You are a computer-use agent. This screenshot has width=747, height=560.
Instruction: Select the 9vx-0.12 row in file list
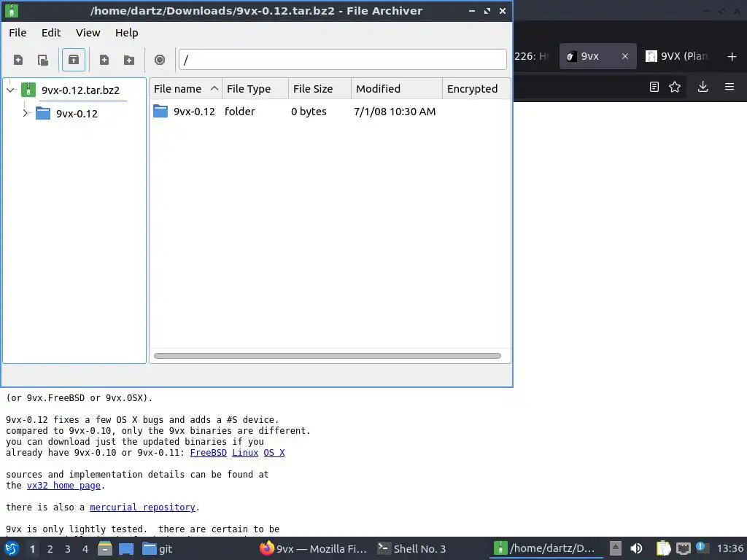click(330, 112)
